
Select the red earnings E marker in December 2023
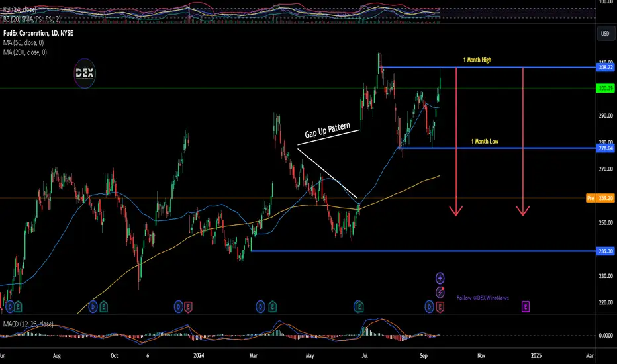tap(188, 307)
